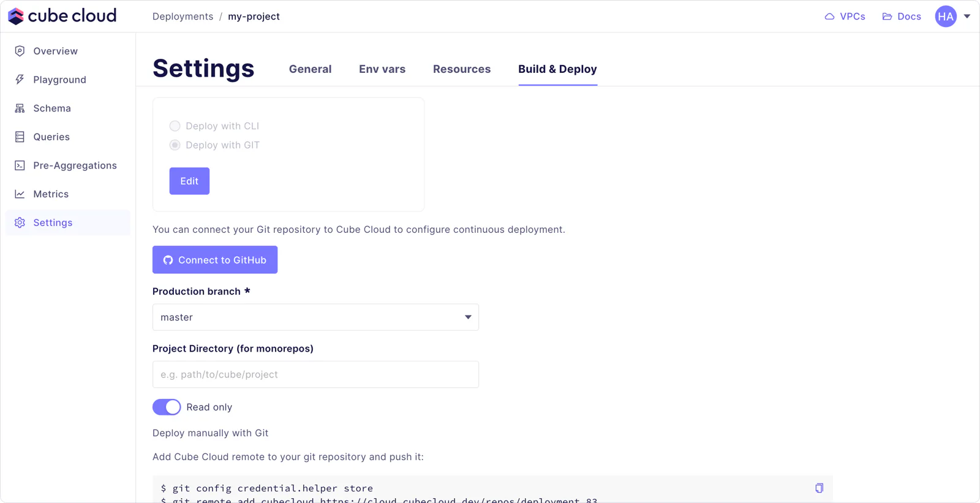Click the Docs folder icon

[887, 17]
